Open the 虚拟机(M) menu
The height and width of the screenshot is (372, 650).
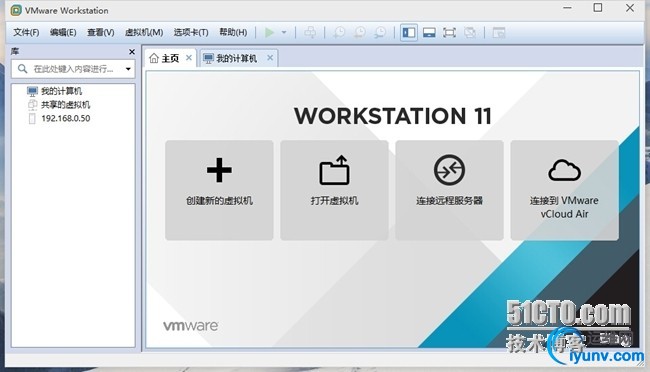[144, 32]
